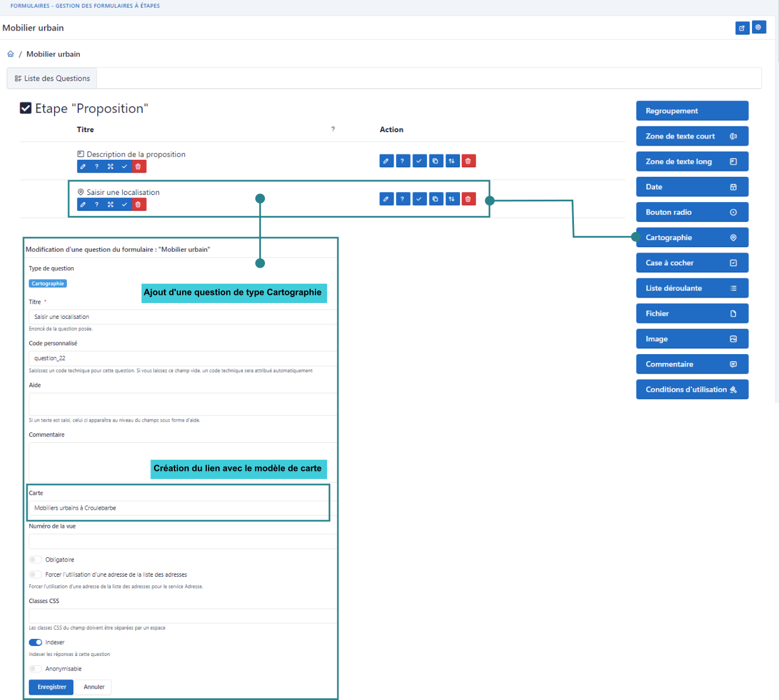Screen dimensions: 779x700
Task: Add a Liste déroulante question
Action: (x=691, y=288)
